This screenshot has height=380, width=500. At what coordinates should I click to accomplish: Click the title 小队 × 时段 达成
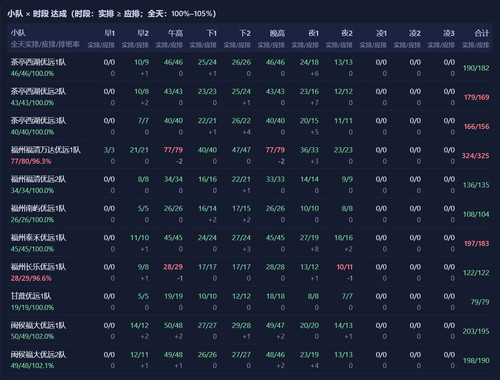[37, 13]
